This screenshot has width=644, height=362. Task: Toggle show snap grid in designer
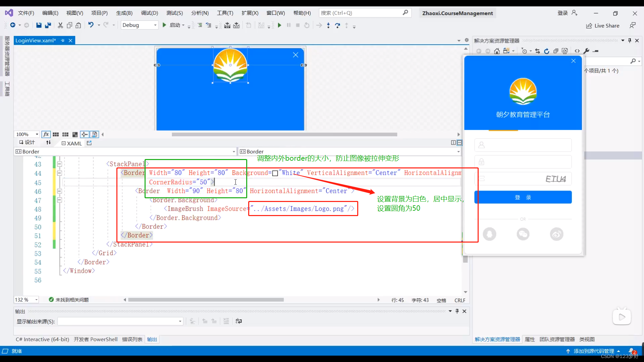[56, 134]
